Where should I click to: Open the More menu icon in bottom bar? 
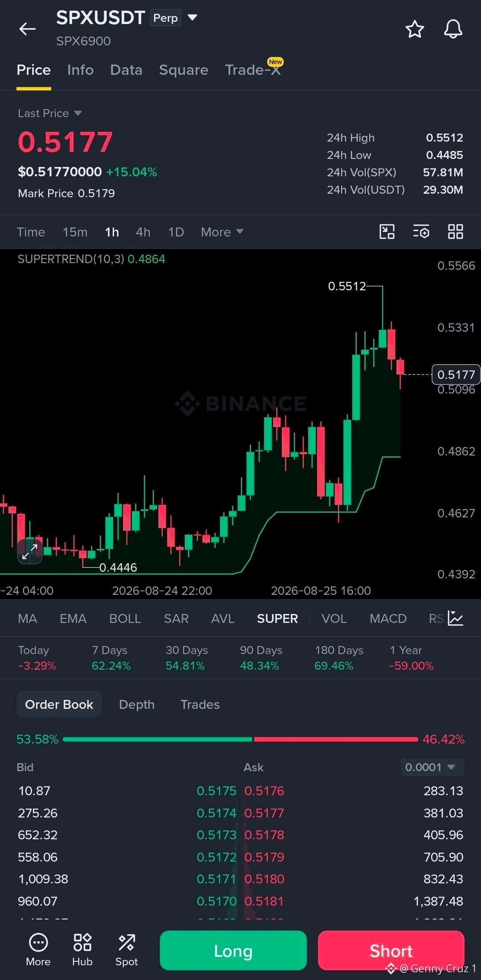point(38,950)
